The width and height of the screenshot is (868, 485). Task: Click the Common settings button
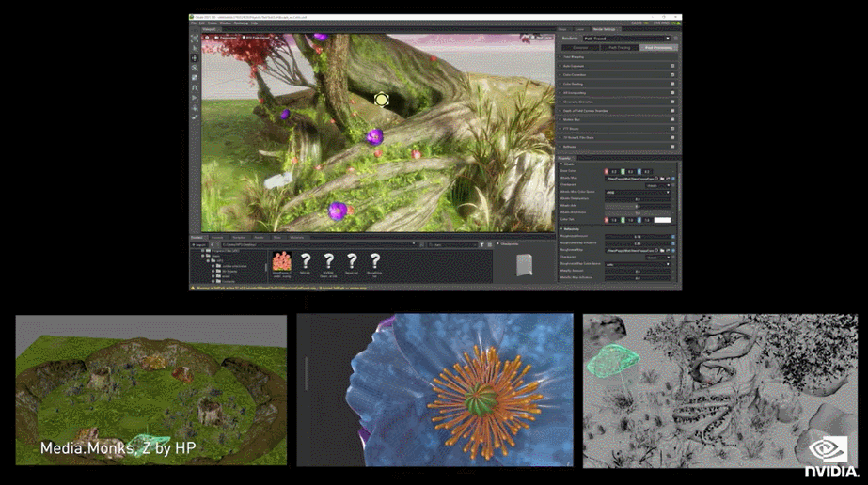click(x=580, y=48)
